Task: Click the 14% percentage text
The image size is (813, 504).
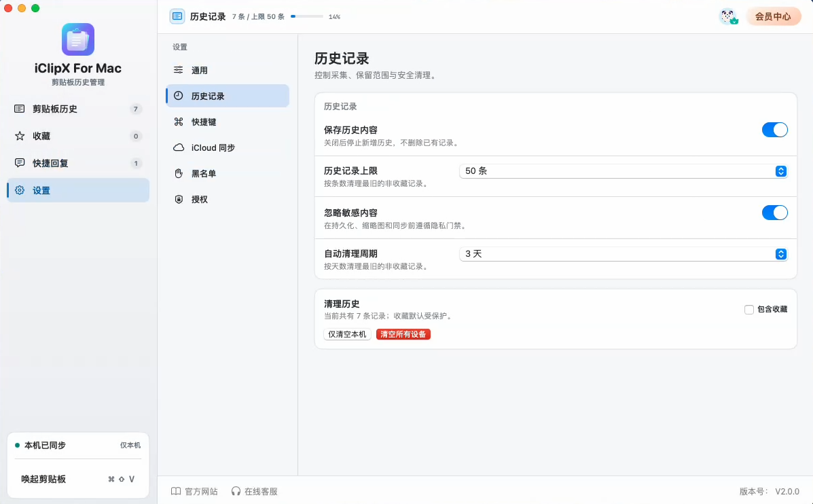Action: [334, 16]
